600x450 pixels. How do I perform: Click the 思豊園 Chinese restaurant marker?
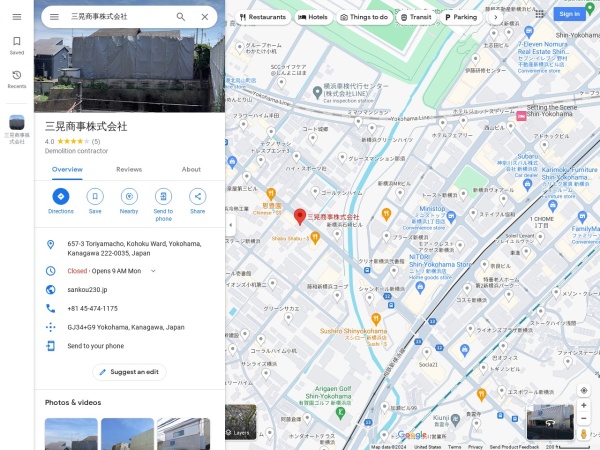[271, 194]
